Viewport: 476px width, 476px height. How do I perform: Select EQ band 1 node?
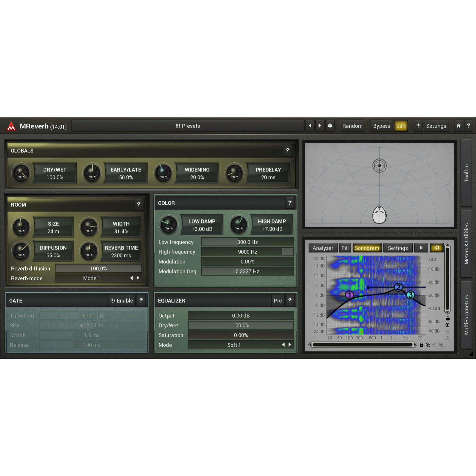click(x=349, y=295)
